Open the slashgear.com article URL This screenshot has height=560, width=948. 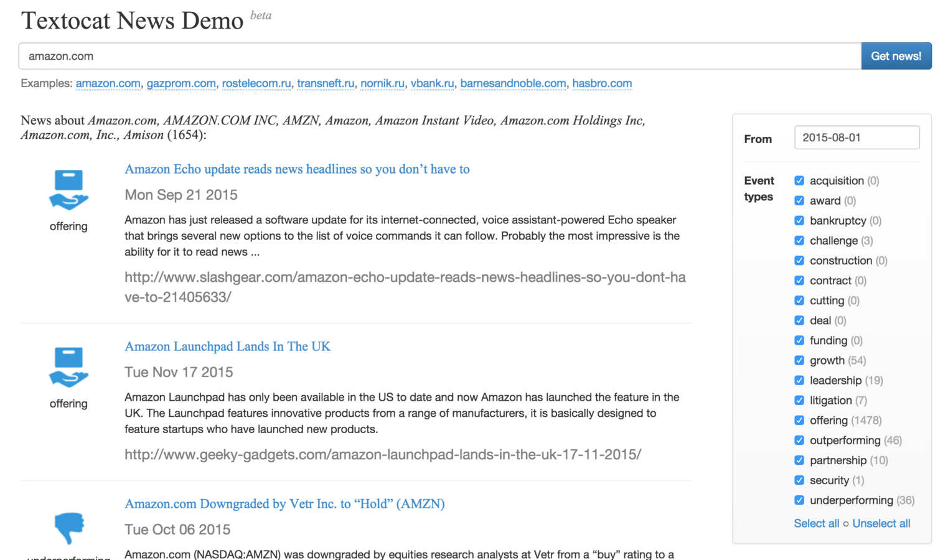405,287
